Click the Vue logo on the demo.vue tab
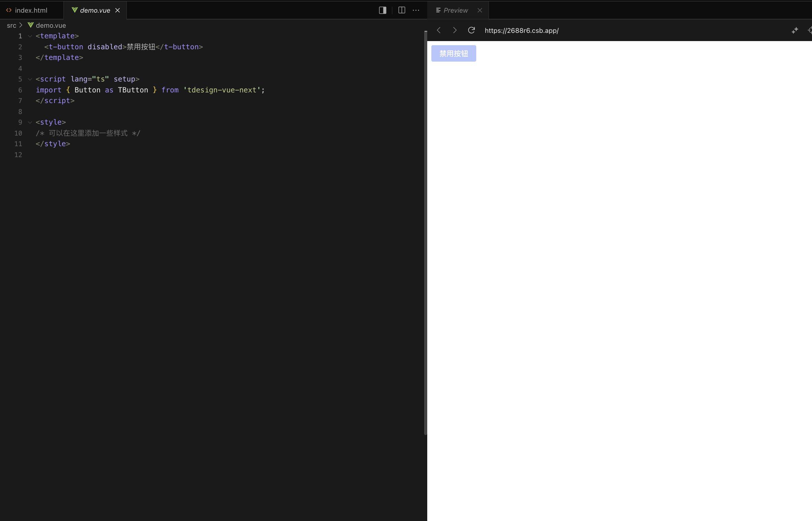Viewport: 812px width, 521px height. (75, 10)
